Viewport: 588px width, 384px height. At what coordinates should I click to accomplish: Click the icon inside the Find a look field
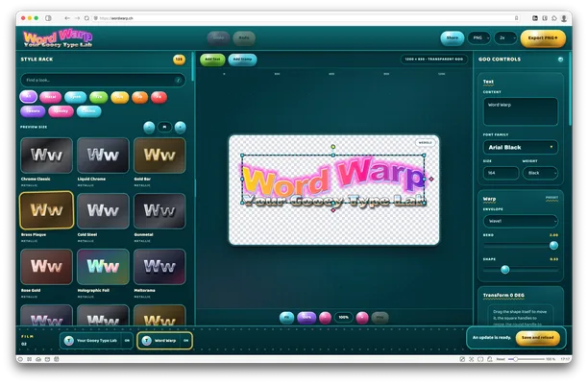click(178, 81)
